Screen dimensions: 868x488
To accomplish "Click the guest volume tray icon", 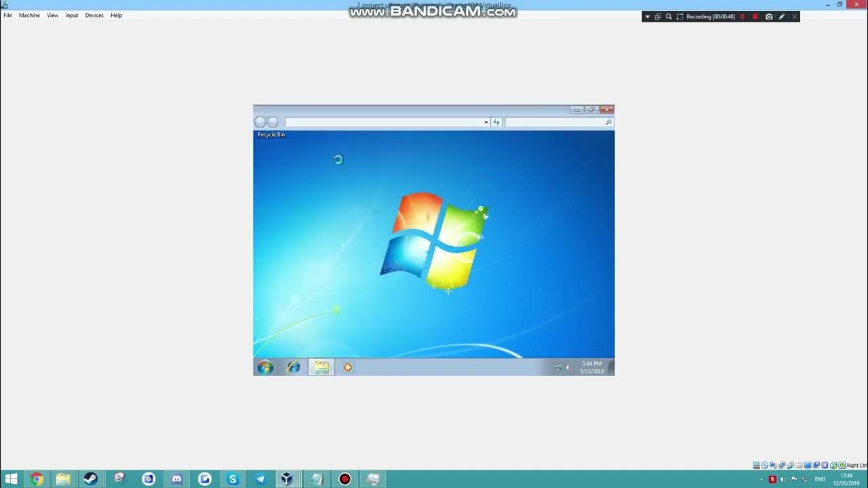I will point(569,367).
